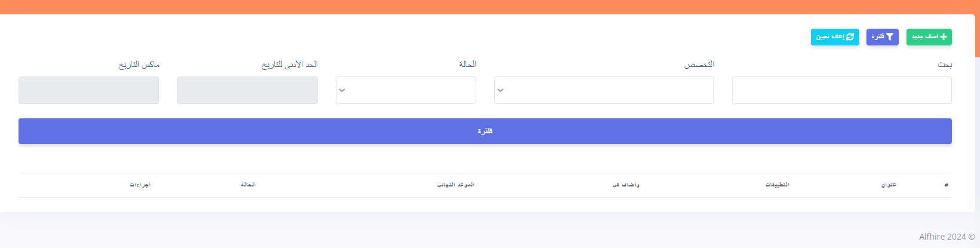The width and height of the screenshot is (980, 248).
Task: Click the funnel icon on small فلترة button
Action: [x=889, y=37]
